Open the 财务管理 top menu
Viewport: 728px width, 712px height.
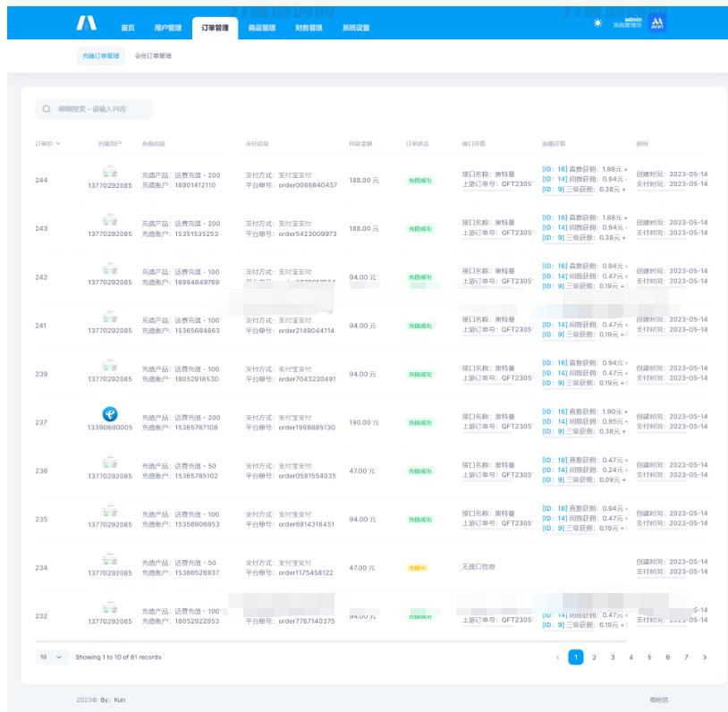[309, 28]
